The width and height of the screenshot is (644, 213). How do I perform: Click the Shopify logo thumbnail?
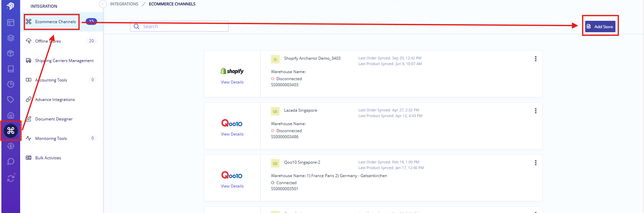[232, 71]
